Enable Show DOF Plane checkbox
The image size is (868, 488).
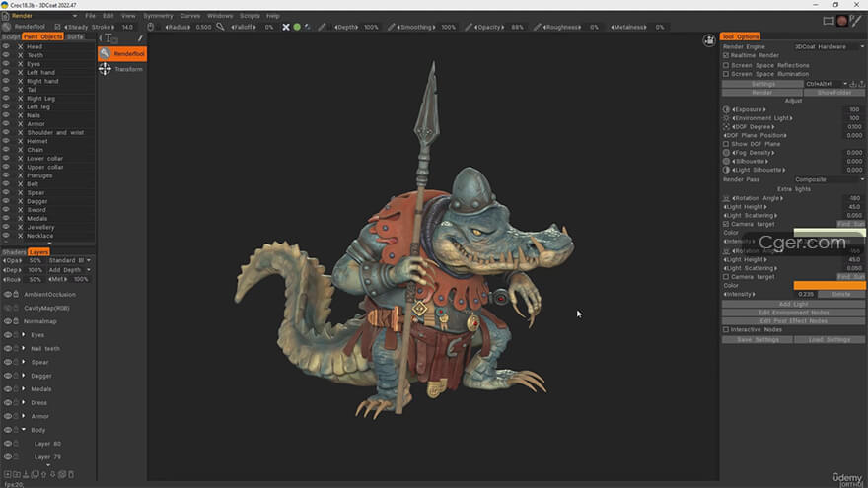pos(726,144)
